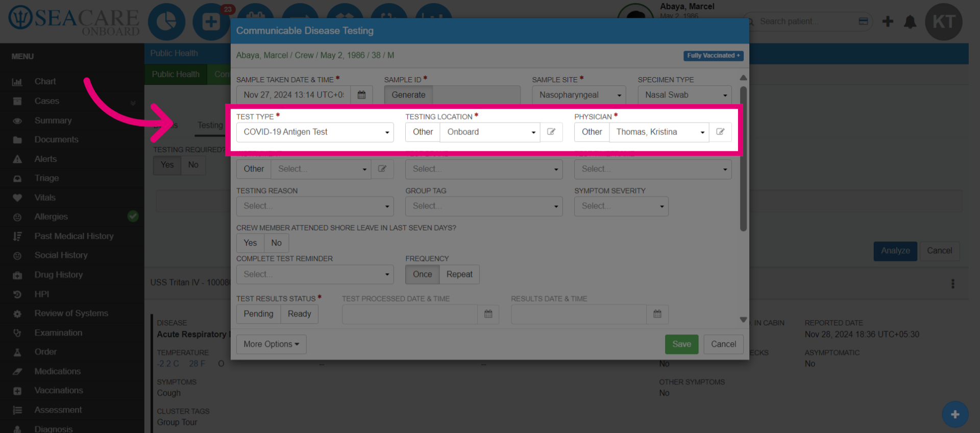Image resolution: width=980 pixels, height=433 pixels.
Task: Open Cases in the side menu
Action: 47,101
